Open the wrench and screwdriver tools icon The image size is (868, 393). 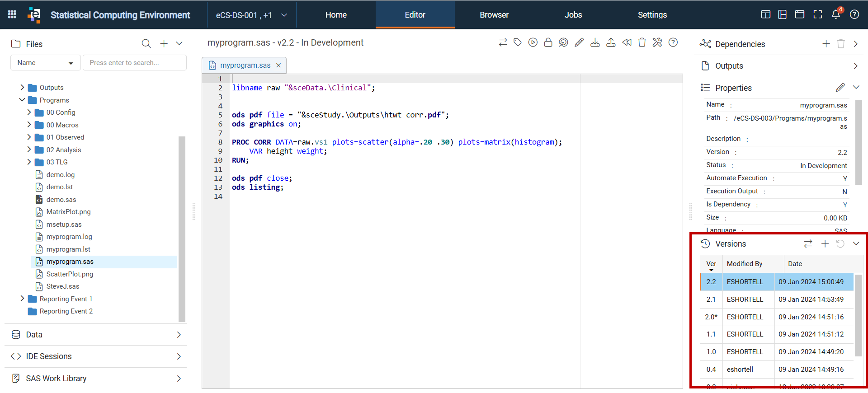(x=657, y=42)
